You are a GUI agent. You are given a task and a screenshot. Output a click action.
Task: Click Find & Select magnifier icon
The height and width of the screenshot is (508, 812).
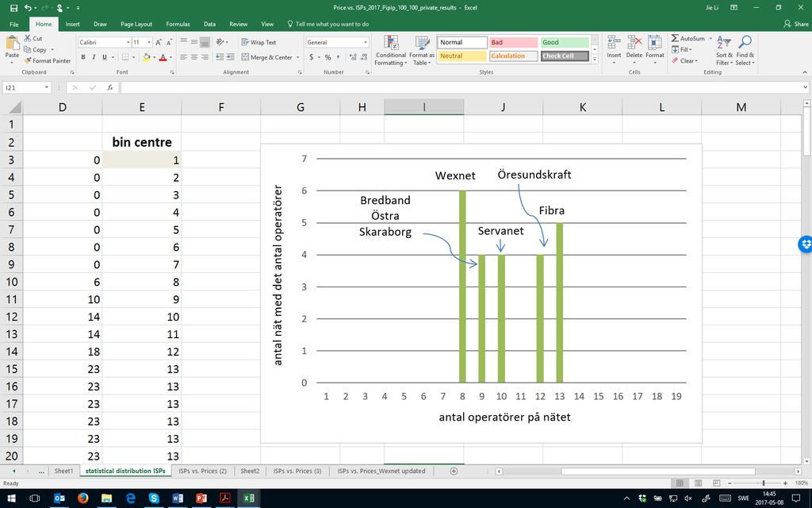(745, 43)
